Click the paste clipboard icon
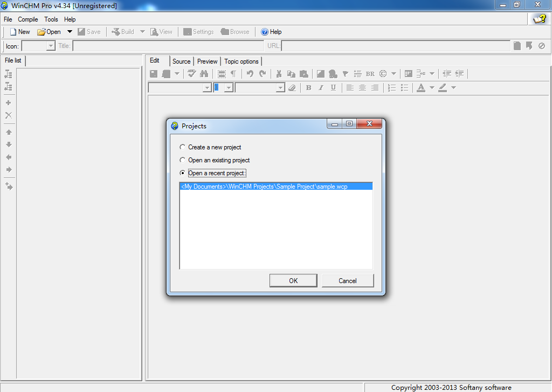This screenshot has height=392, width=552. coord(304,74)
